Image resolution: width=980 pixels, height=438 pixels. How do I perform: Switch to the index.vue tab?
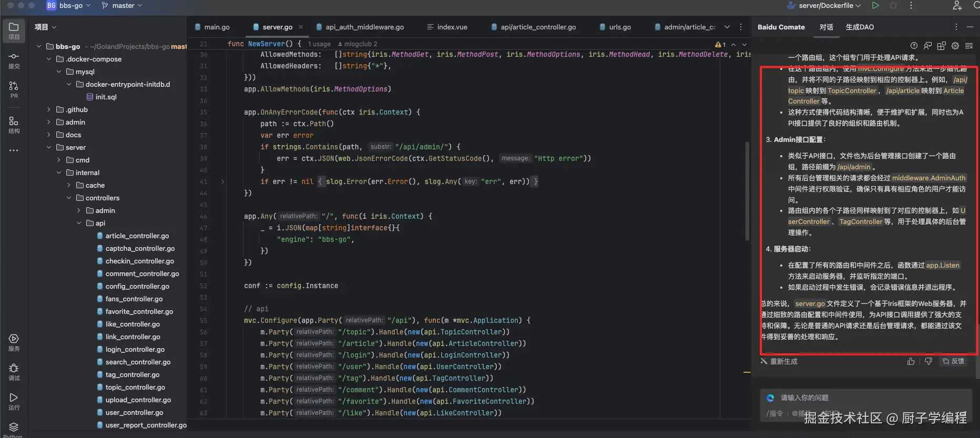click(x=447, y=27)
